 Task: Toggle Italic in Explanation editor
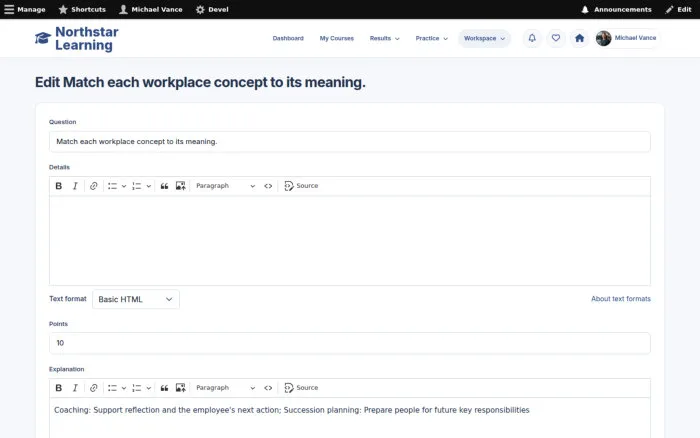(75, 388)
